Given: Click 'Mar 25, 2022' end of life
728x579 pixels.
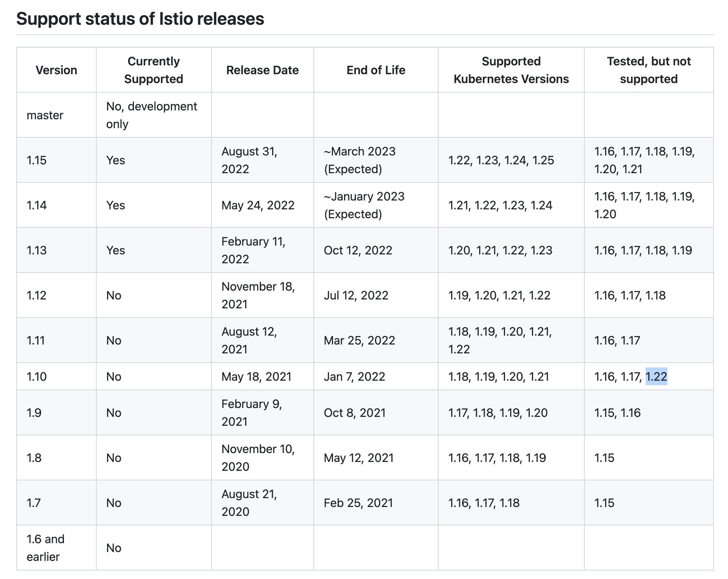Looking at the screenshot, I should [x=376, y=340].
